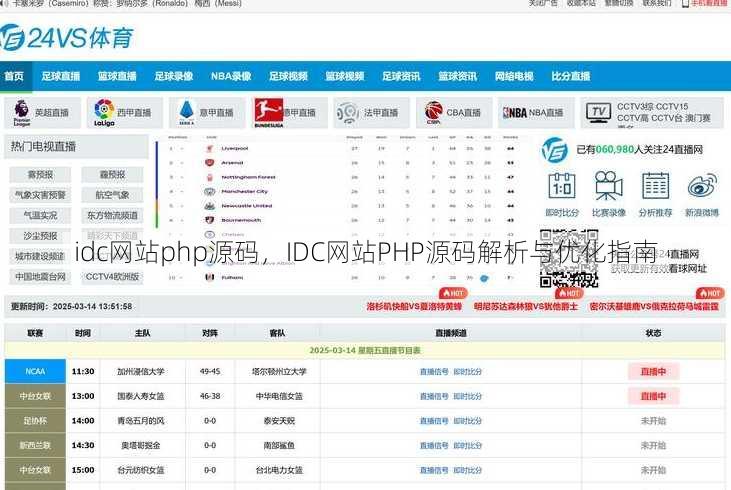Open the 分析推荐 calendar icon
Viewport: 731px width, 490px height.
pos(655,186)
